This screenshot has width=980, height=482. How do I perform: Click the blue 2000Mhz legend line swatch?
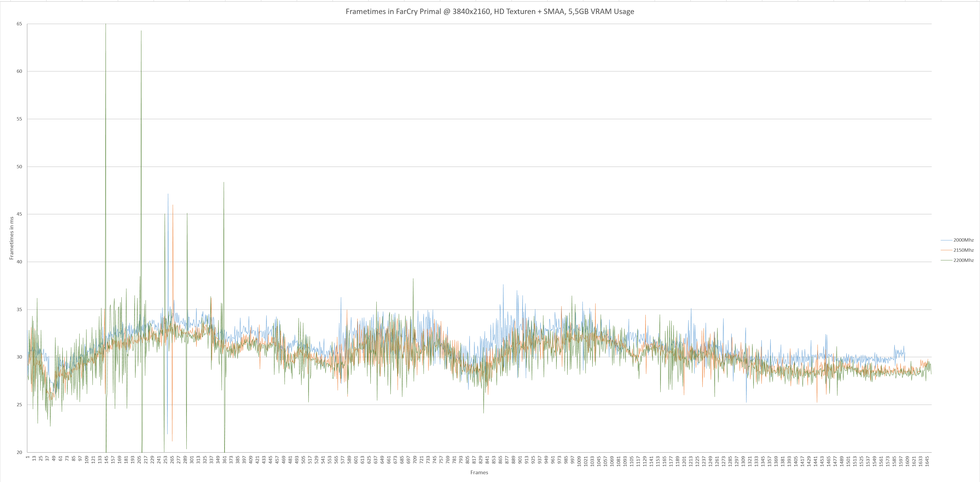[946, 240]
